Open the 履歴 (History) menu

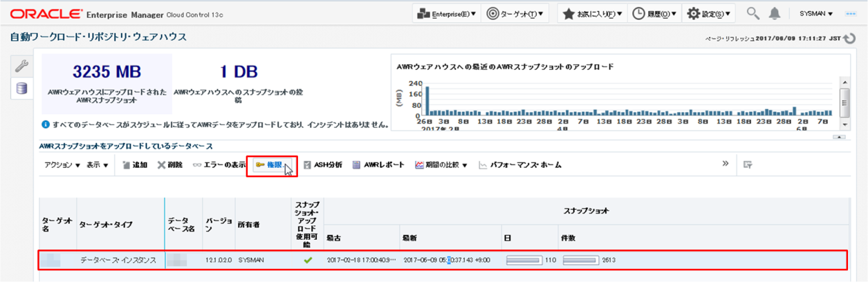click(654, 14)
